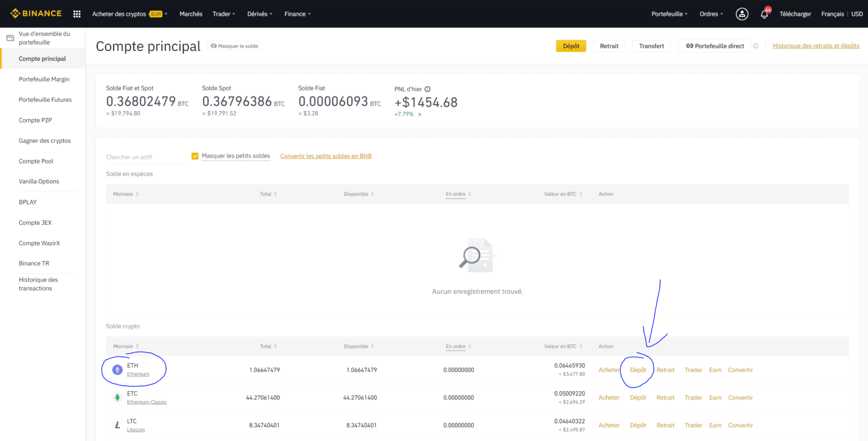Open the user profile icon

742,14
